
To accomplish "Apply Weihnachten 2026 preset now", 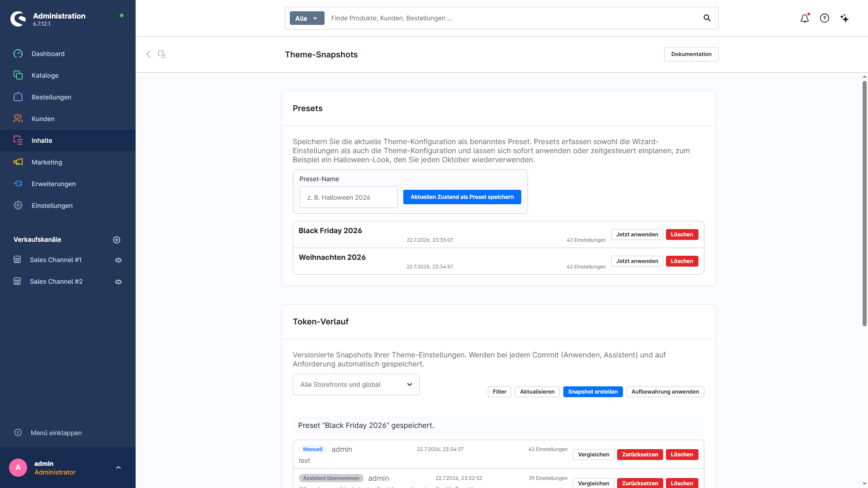I will pyautogui.click(x=637, y=261).
